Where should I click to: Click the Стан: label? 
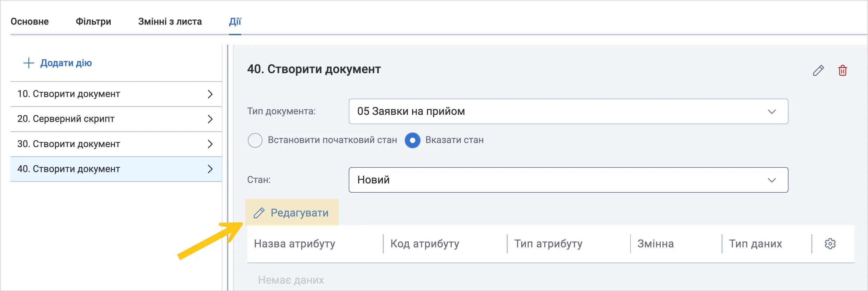coord(259,180)
